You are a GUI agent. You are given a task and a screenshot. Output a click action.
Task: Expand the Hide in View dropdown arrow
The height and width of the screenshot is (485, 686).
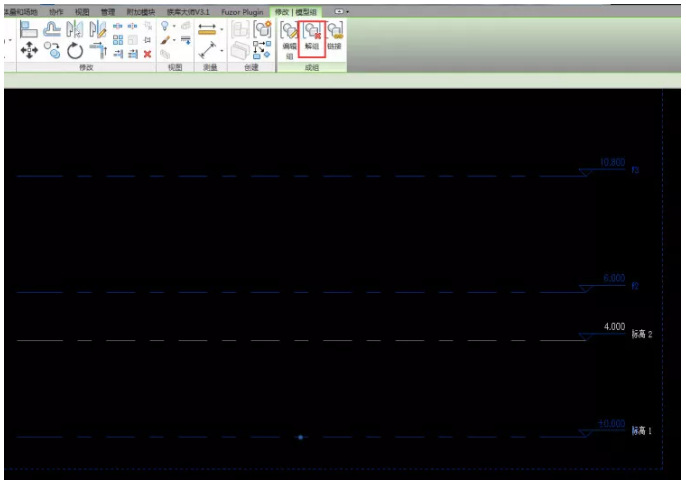tap(174, 26)
